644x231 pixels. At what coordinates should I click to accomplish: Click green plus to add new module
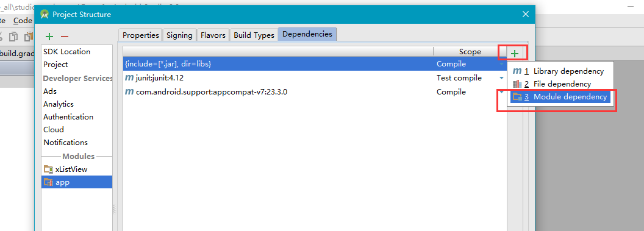[49, 37]
